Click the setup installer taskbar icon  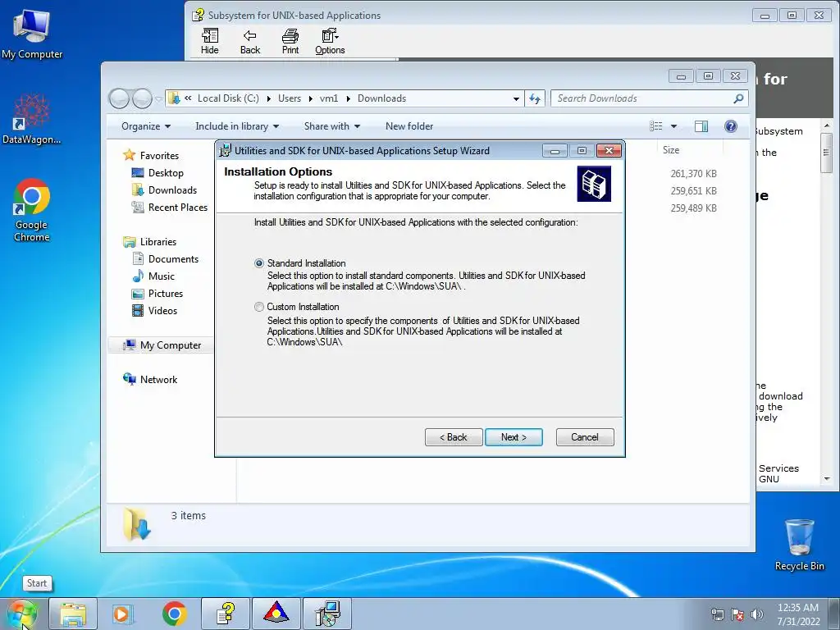click(x=327, y=614)
